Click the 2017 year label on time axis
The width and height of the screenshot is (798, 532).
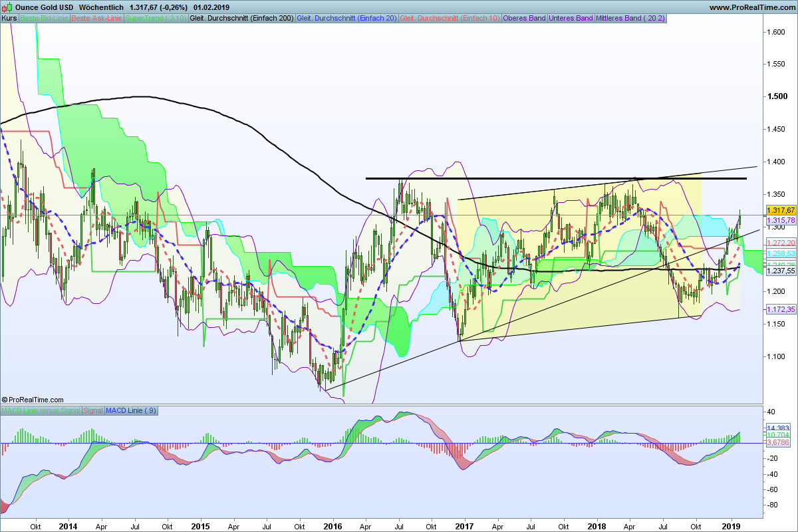465,526
